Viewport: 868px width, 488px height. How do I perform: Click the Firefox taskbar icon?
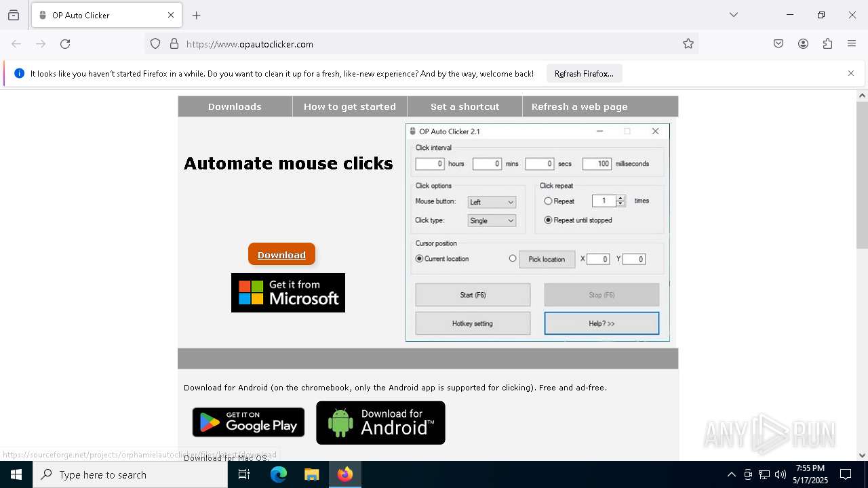tap(345, 474)
